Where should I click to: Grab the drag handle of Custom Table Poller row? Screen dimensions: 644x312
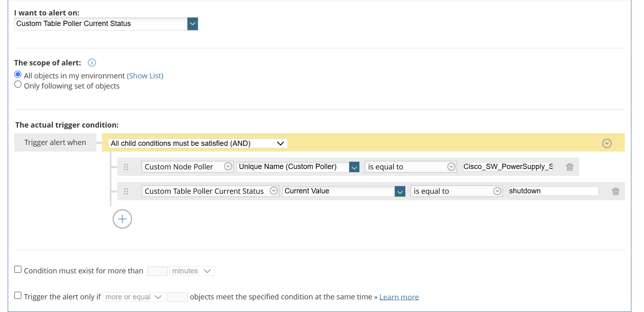[126, 191]
